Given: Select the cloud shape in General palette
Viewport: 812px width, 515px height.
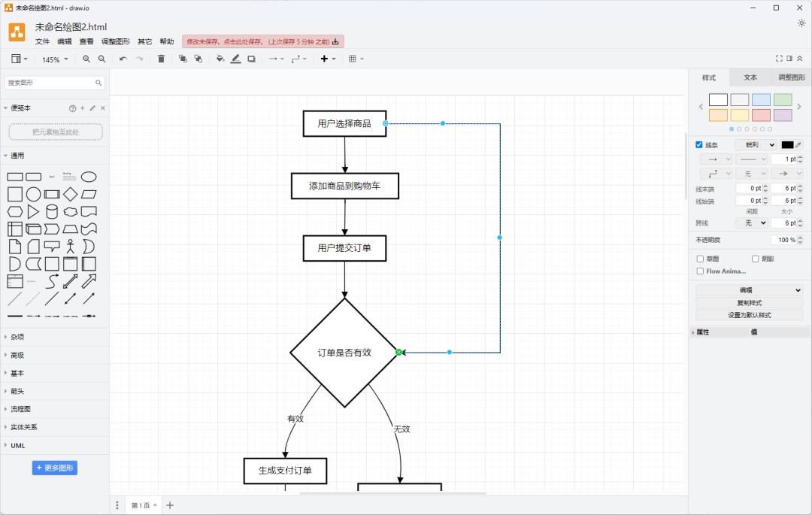Looking at the screenshot, I should click(x=71, y=212).
